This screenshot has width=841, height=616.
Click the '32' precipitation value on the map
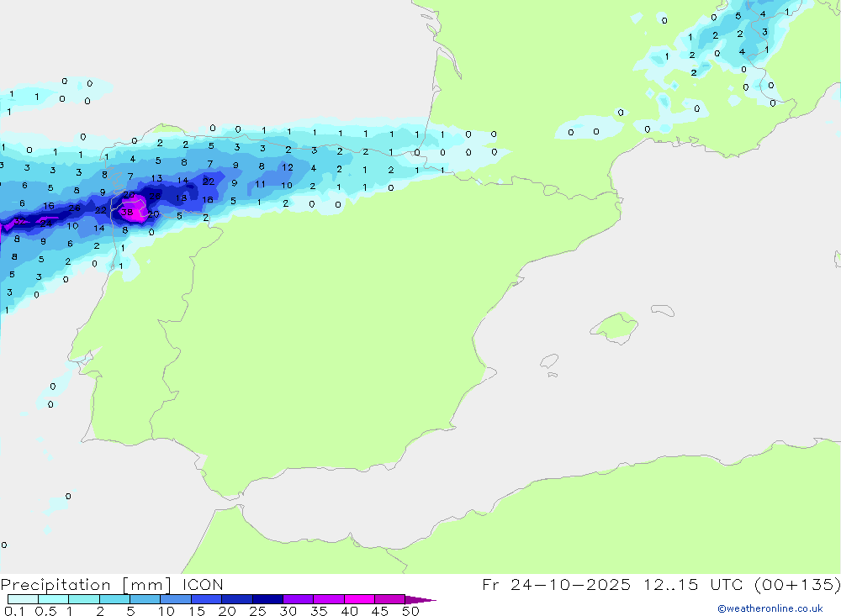point(19,221)
